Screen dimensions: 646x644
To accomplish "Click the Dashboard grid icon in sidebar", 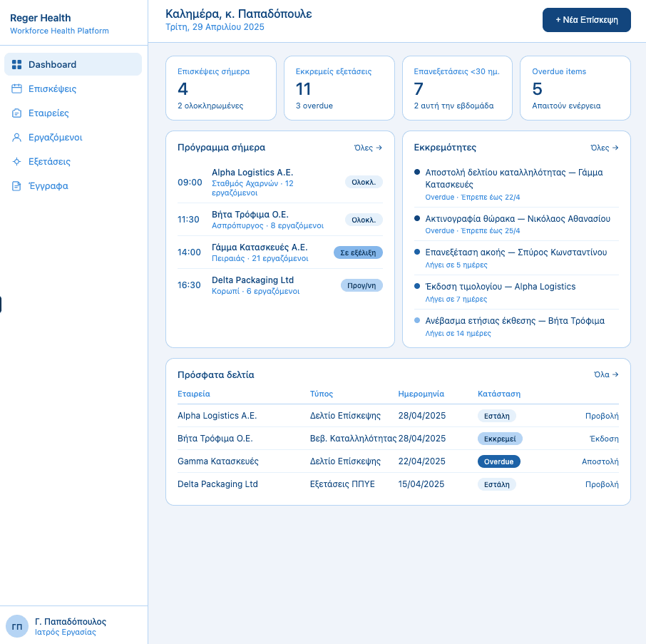I will point(17,64).
